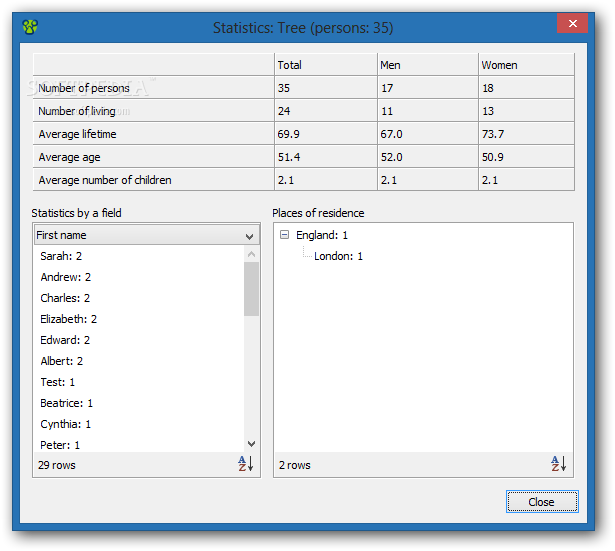Sort places of residence with A-Z icon
The width and height of the screenshot is (615, 551).
click(559, 464)
